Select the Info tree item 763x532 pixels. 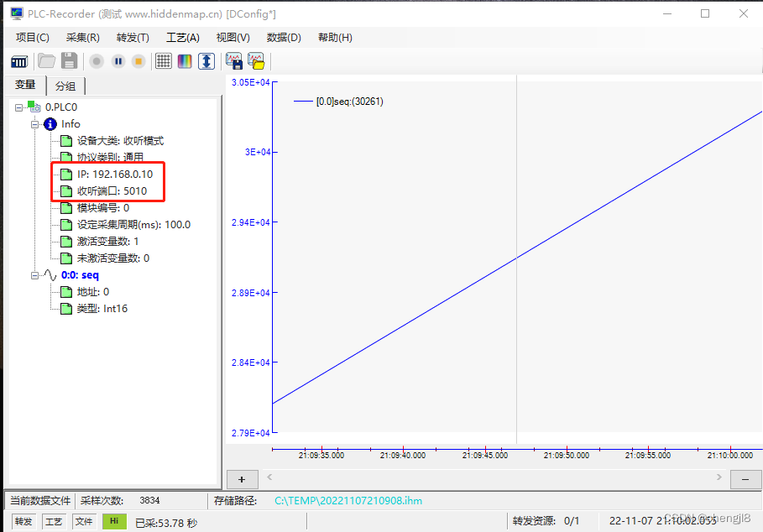tap(71, 124)
